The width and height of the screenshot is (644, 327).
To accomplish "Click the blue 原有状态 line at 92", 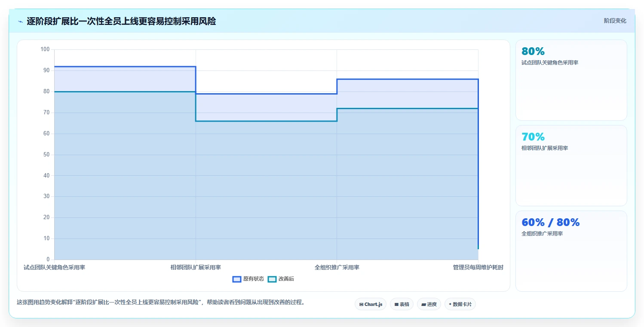I will 125,67.
